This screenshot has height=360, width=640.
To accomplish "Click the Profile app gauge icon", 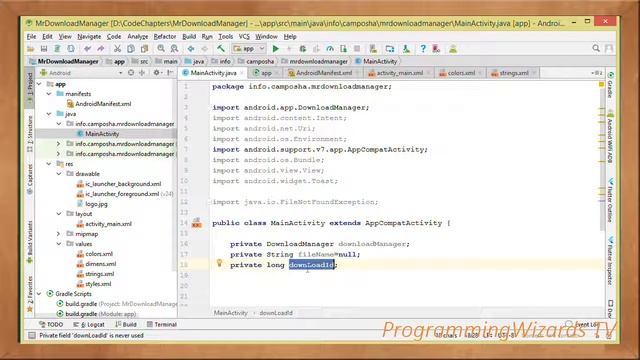I will click(330, 49).
